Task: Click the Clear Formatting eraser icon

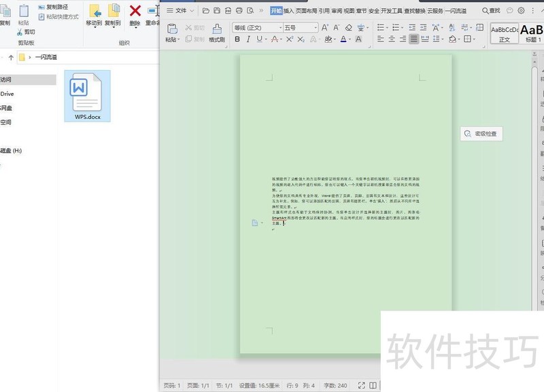Action: tap(348, 27)
